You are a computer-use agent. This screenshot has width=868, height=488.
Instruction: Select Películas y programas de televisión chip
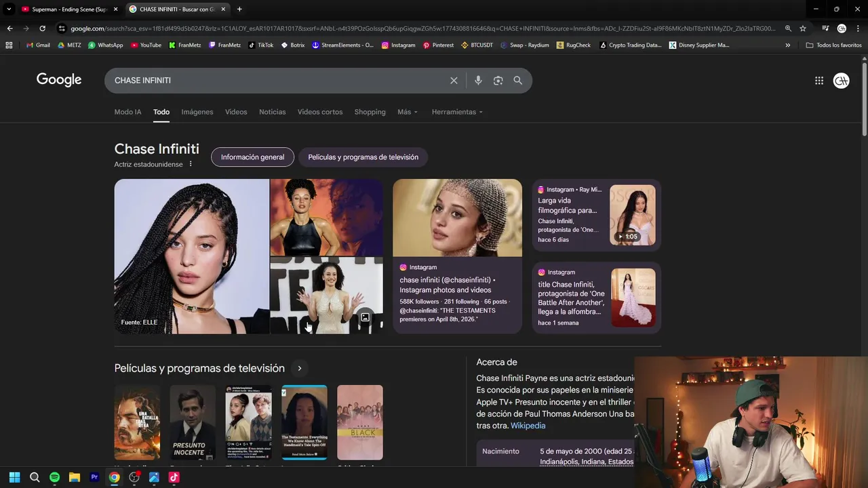click(x=363, y=157)
